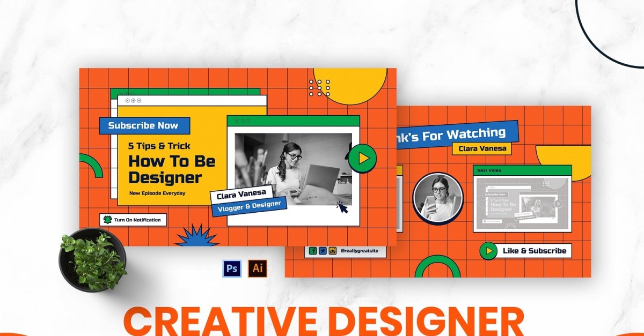Image resolution: width=644 pixels, height=336 pixels.
Task: Click the plus circle in the white title bar
Action: (x=134, y=101)
